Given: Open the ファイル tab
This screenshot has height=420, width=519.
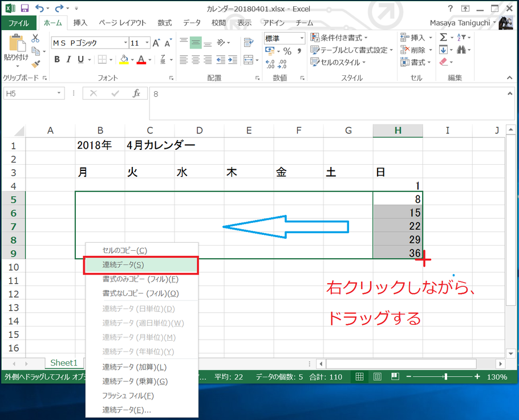Looking at the screenshot, I should [x=19, y=23].
